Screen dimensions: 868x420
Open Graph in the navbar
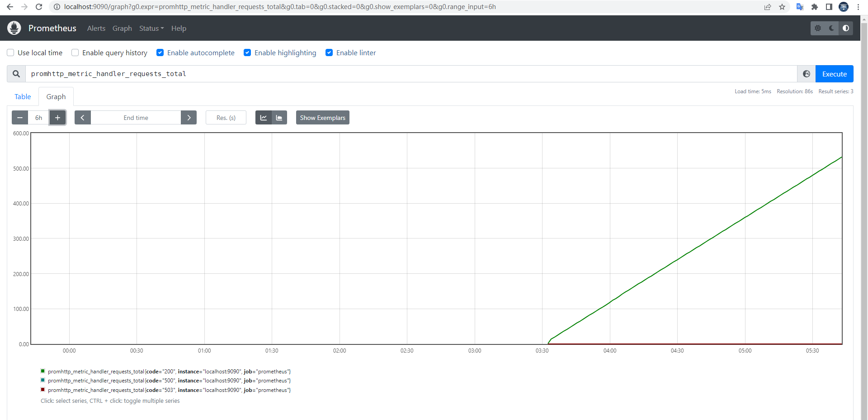point(122,28)
